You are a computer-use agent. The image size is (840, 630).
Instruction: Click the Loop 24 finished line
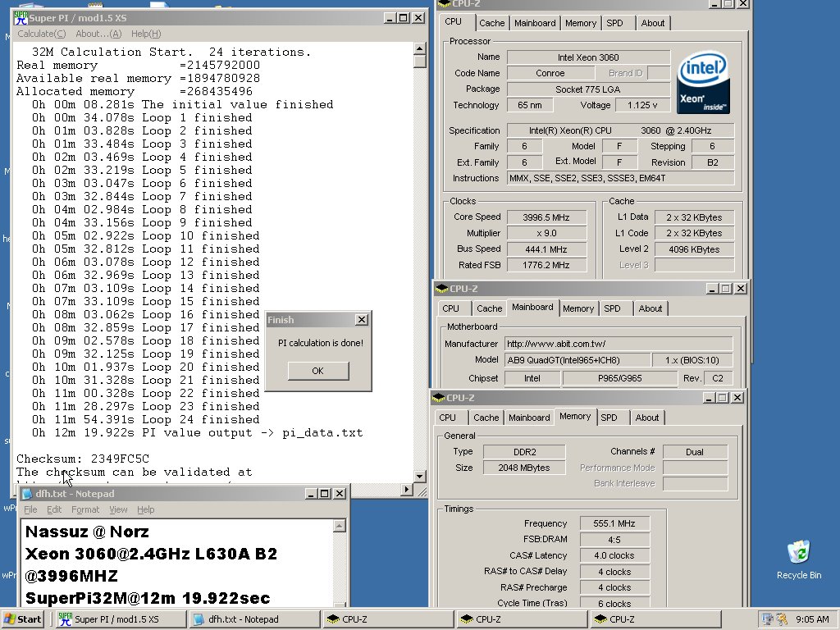click(x=146, y=419)
